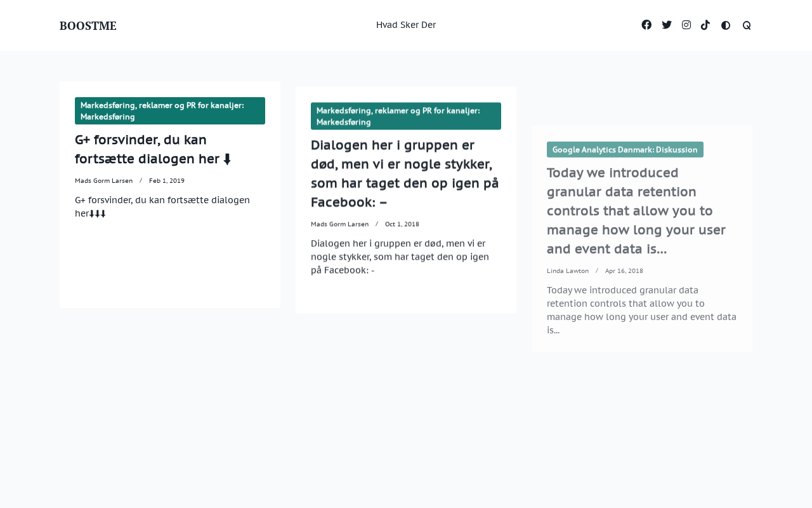View author Mads Gorm Larsen on first card

[104, 181]
